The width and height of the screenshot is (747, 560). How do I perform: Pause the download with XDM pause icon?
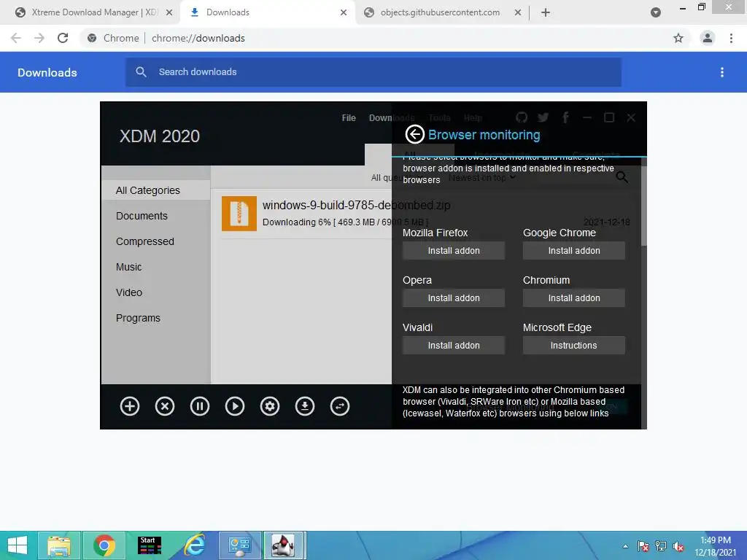pos(200,406)
